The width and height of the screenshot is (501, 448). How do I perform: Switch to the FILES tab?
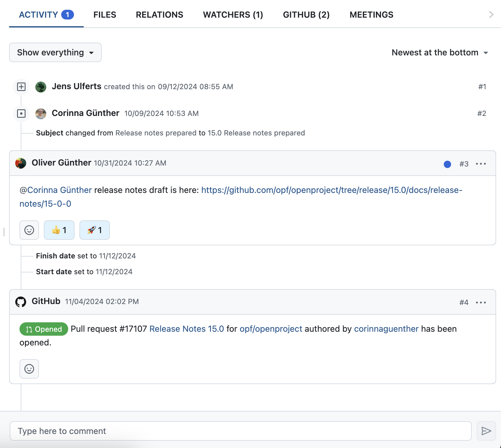pos(104,14)
